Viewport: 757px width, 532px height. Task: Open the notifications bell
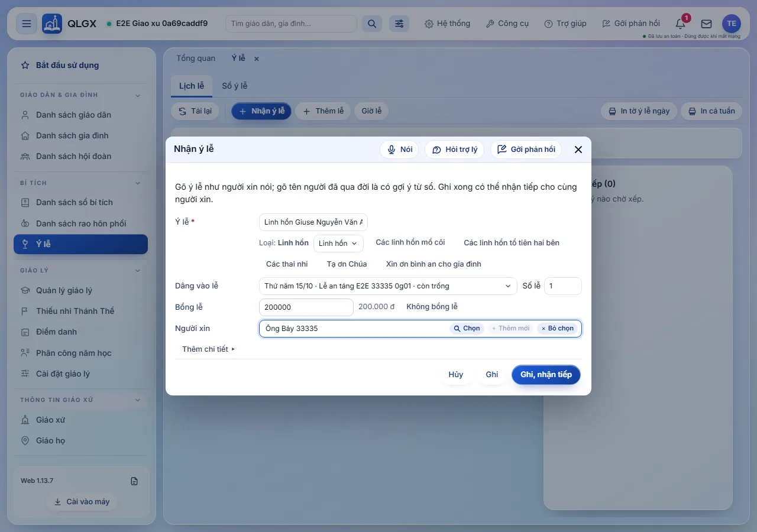click(x=681, y=24)
